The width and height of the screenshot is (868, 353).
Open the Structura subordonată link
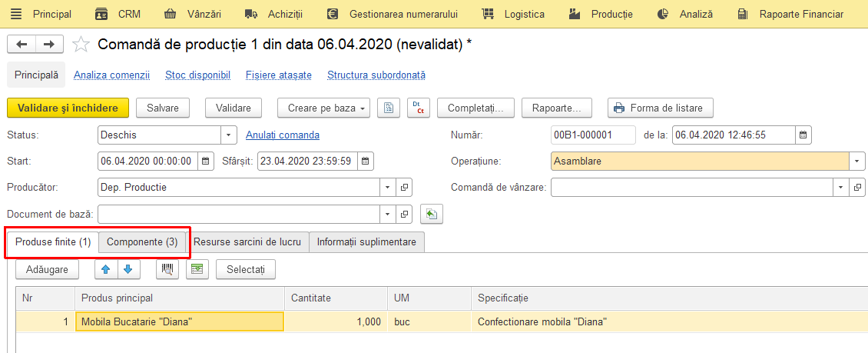[376, 75]
